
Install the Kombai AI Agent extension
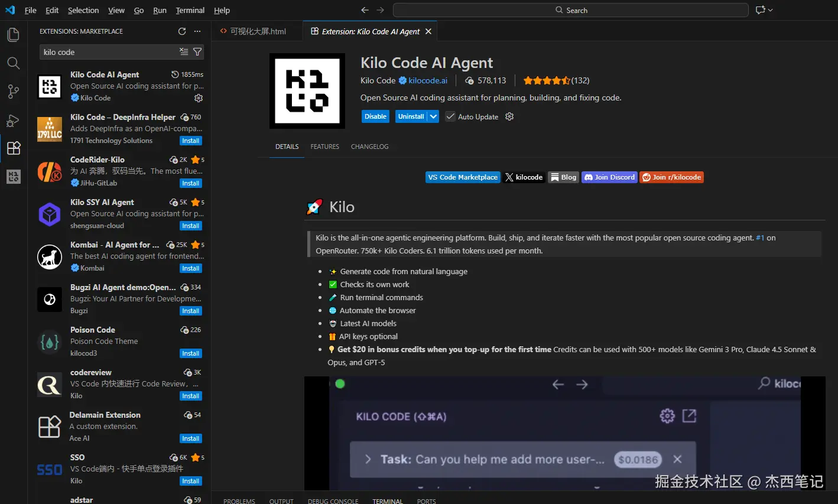pos(191,268)
